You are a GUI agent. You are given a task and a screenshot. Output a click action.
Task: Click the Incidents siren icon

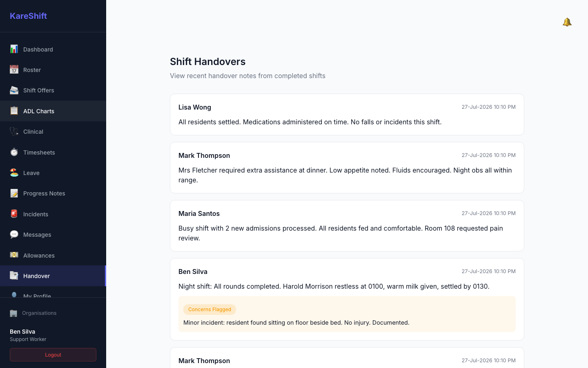point(14,214)
